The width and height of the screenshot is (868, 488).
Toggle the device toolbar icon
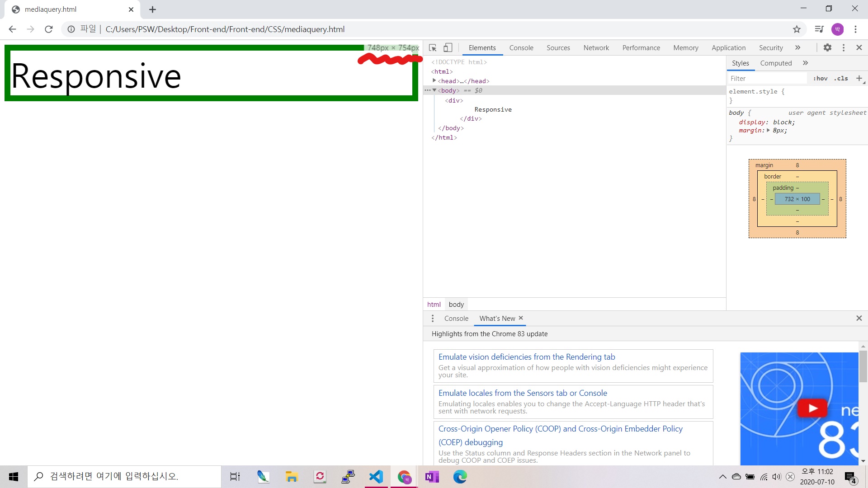pyautogui.click(x=448, y=47)
